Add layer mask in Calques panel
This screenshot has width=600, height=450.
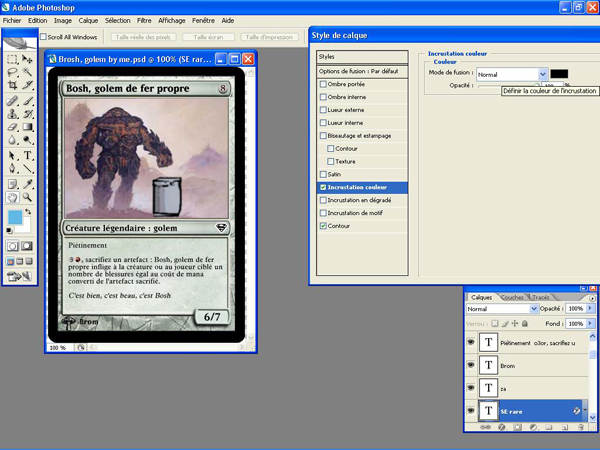tap(517, 427)
